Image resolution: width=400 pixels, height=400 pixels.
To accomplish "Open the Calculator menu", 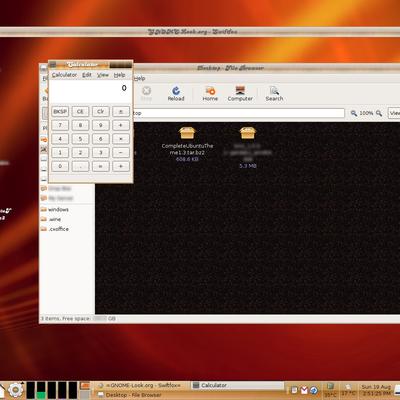I will [x=64, y=75].
